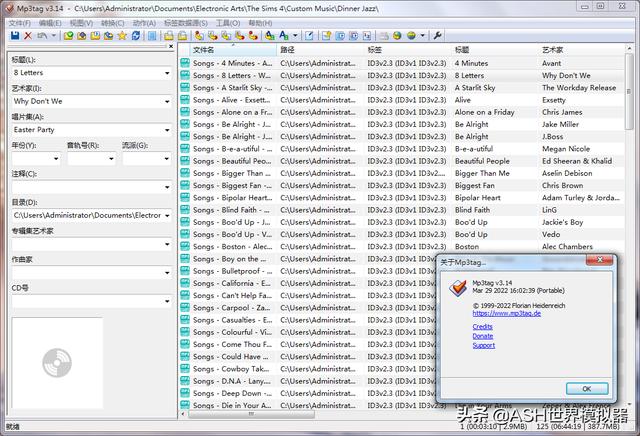Click the cover art placeholder thumbnail
Image resolution: width=640 pixels, height=436 pixels.
(57, 363)
